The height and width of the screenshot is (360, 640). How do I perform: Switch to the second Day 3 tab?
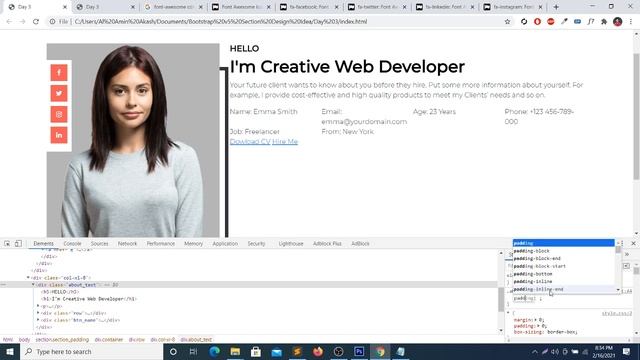coord(106,7)
